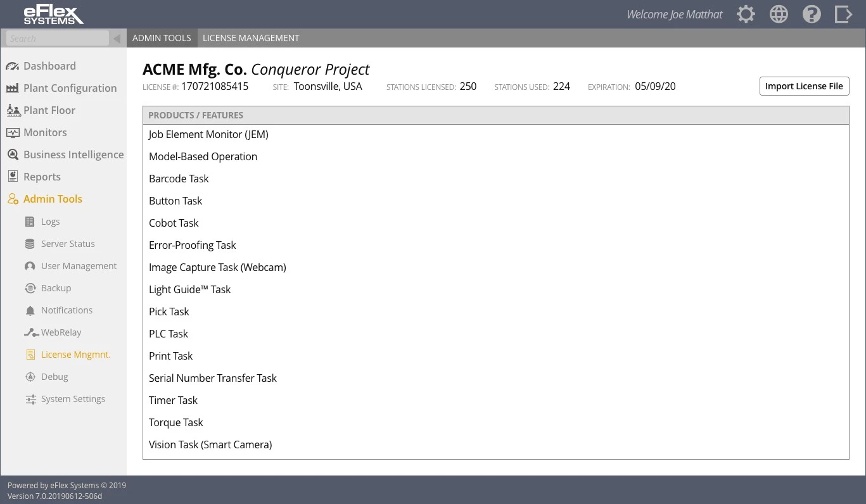The height and width of the screenshot is (504, 866).
Task: Open User Management from the sidebar
Action: click(x=79, y=266)
